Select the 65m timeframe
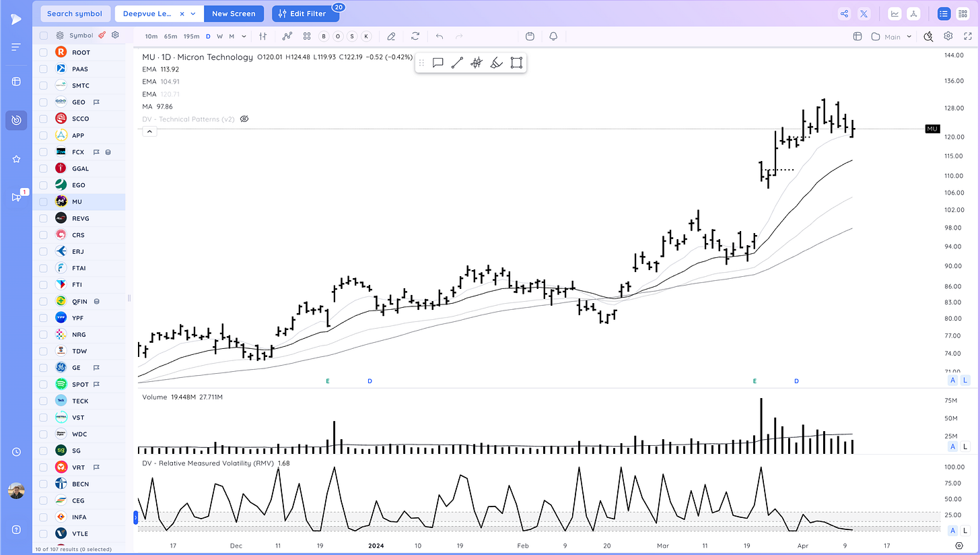This screenshot has width=980, height=555. [x=170, y=36]
